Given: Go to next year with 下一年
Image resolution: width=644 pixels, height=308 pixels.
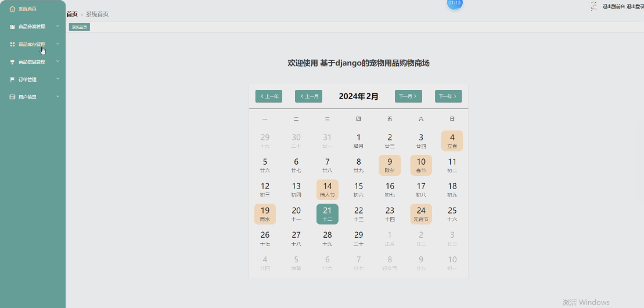Looking at the screenshot, I should click(448, 96).
